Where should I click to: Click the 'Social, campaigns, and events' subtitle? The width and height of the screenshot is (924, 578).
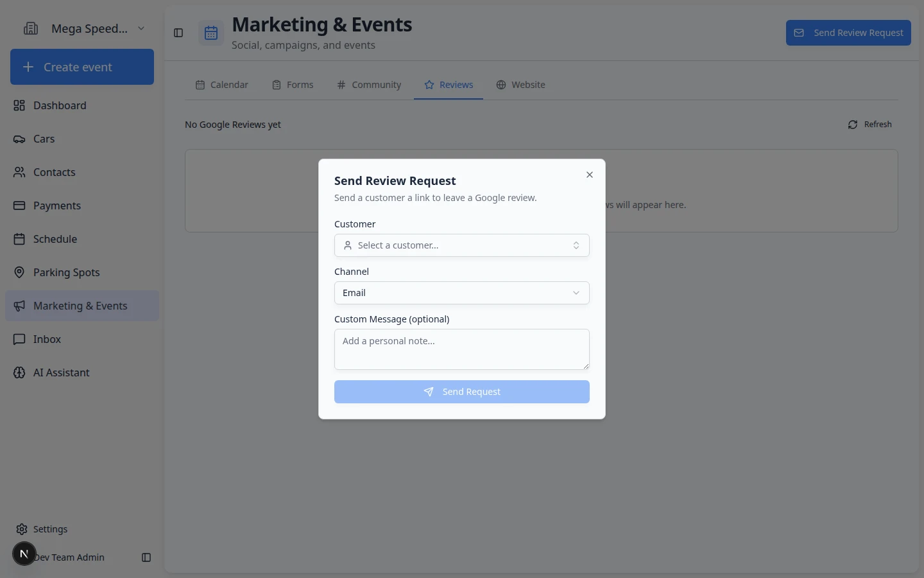coord(304,45)
